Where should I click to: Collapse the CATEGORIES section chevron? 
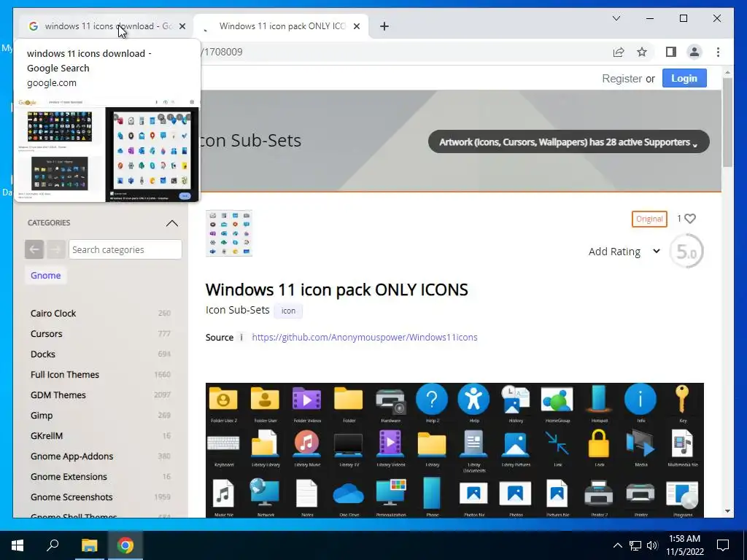[x=172, y=223]
